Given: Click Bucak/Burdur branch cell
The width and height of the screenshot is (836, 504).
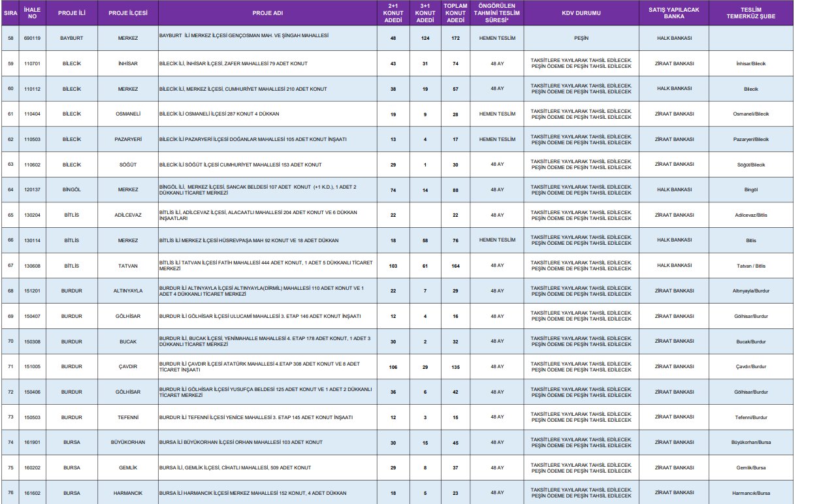Looking at the screenshot, I should tap(751, 341).
